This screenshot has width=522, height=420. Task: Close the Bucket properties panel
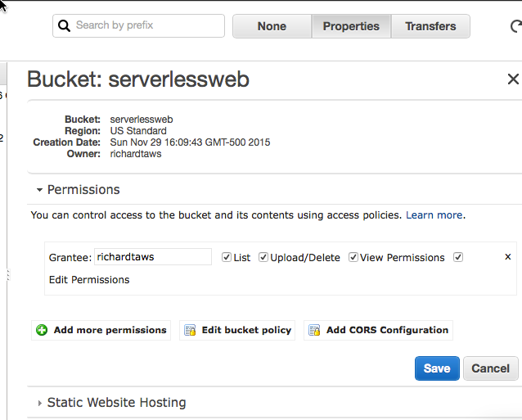(x=513, y=79)
